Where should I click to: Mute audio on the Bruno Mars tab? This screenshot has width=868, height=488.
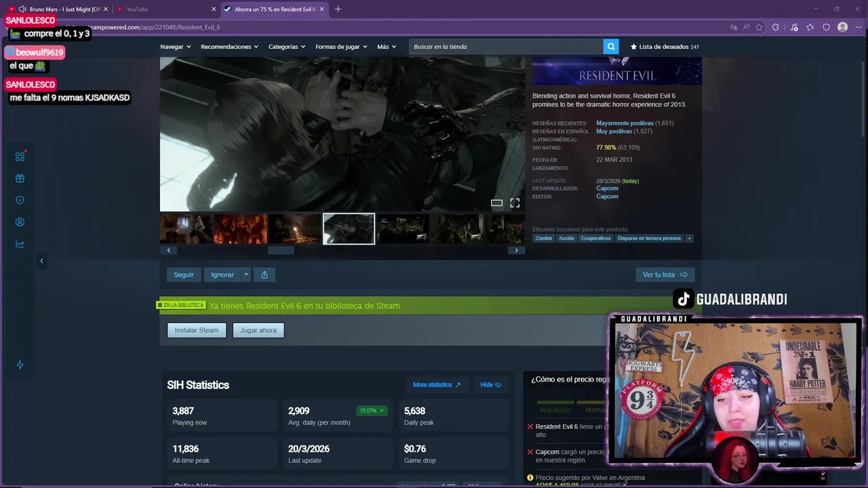22,9
